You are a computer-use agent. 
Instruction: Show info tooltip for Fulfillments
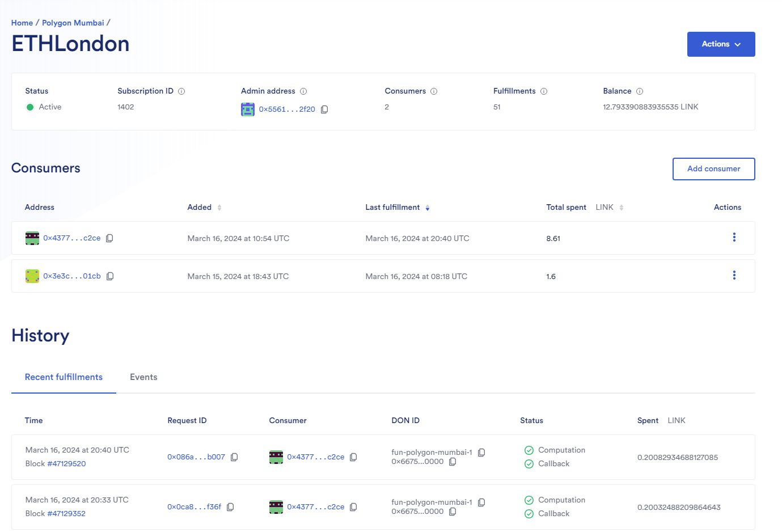click(544, 91)
